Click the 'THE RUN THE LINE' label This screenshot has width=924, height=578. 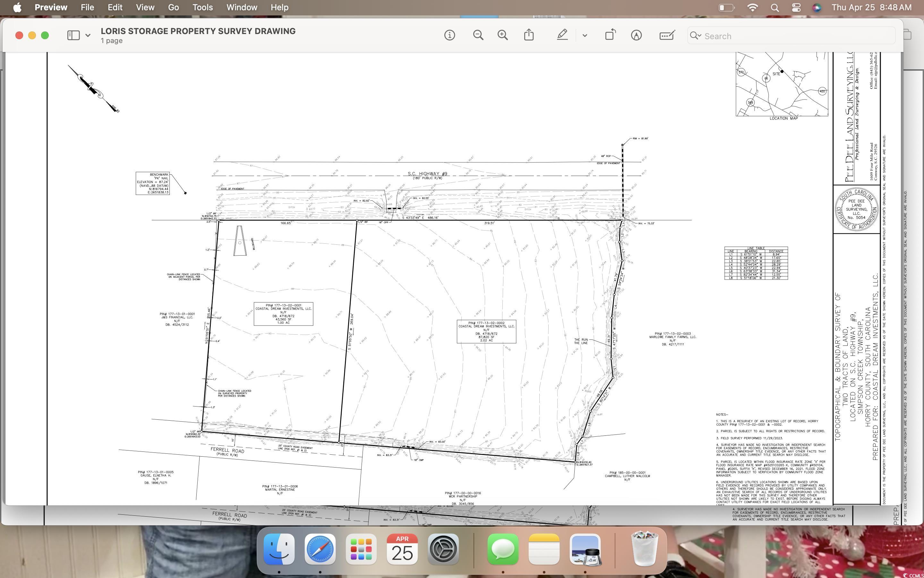(x=581, y=341)
